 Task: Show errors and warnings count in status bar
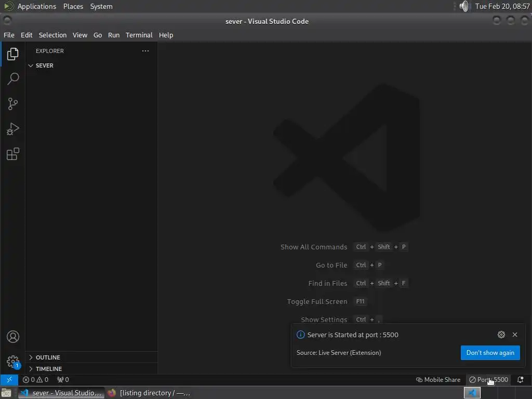36,380
